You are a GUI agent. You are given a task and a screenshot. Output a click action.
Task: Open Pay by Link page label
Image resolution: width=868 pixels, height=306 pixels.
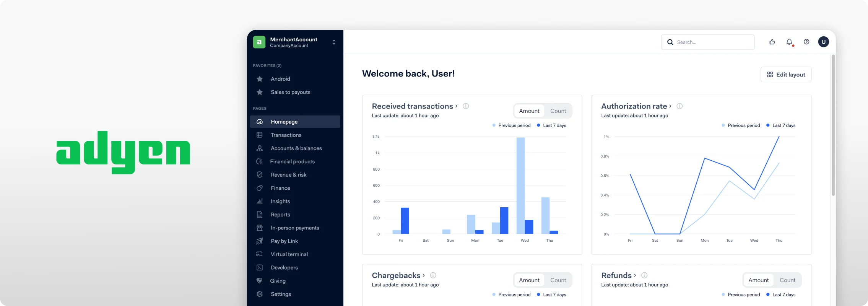tap(284, 241)
